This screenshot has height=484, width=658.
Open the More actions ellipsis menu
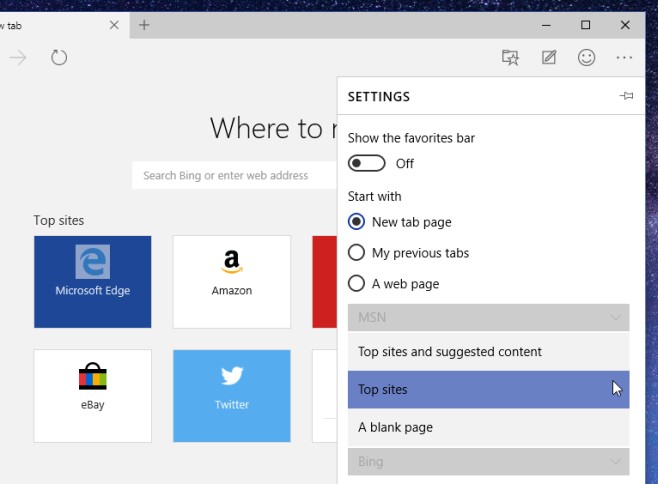pos(624,58)
